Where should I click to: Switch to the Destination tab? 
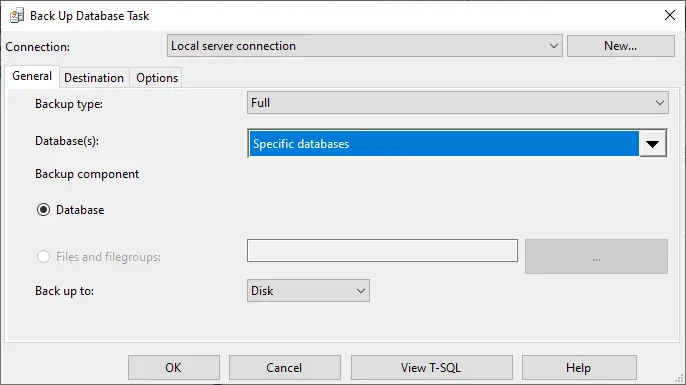94,78
